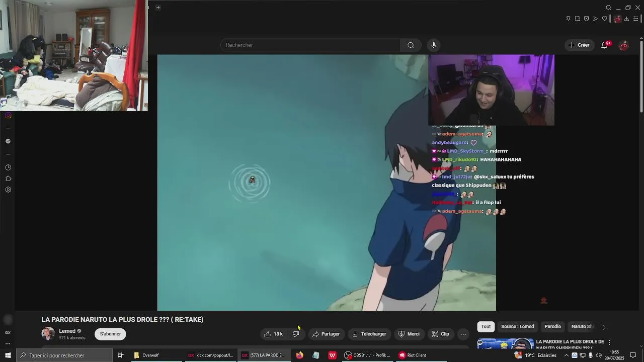This screenshot has height=362, width=644.
Task: Open the recommended Naruto Shippuden parody thumbnail
Action: (505, 344)
